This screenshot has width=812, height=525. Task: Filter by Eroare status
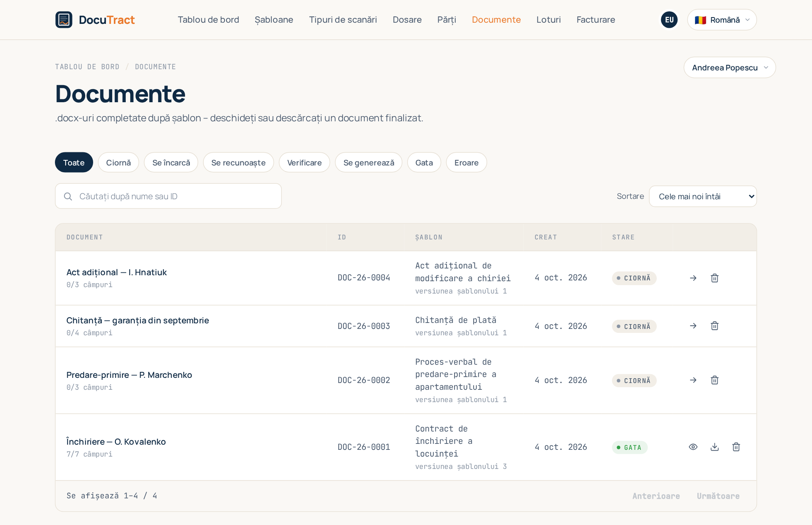[x=467, y=163]
